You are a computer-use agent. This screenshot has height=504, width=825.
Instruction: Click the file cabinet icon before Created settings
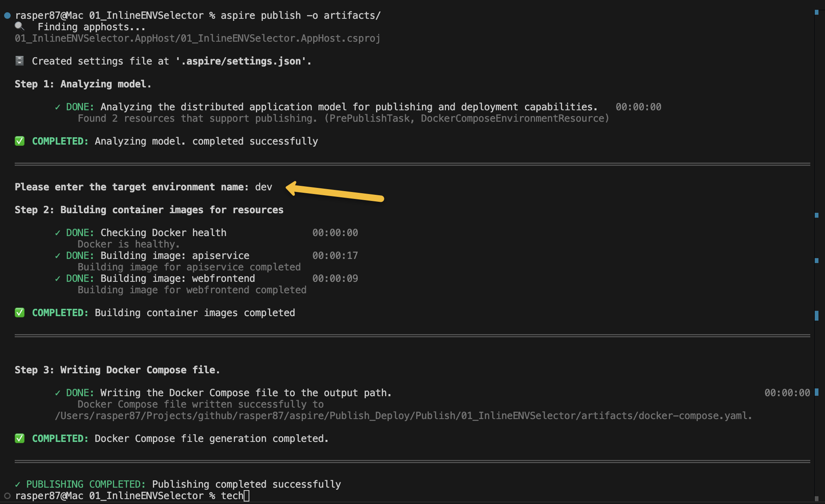(19, 61)
